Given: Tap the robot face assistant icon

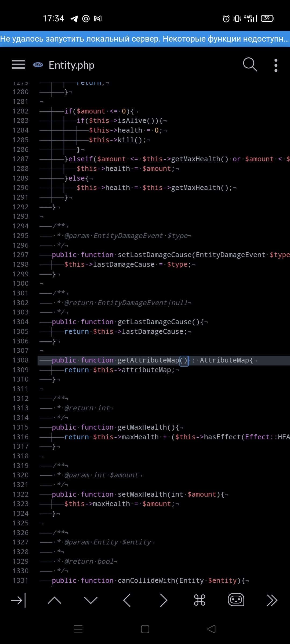Looking at the screenshot, I should [236, 600].
